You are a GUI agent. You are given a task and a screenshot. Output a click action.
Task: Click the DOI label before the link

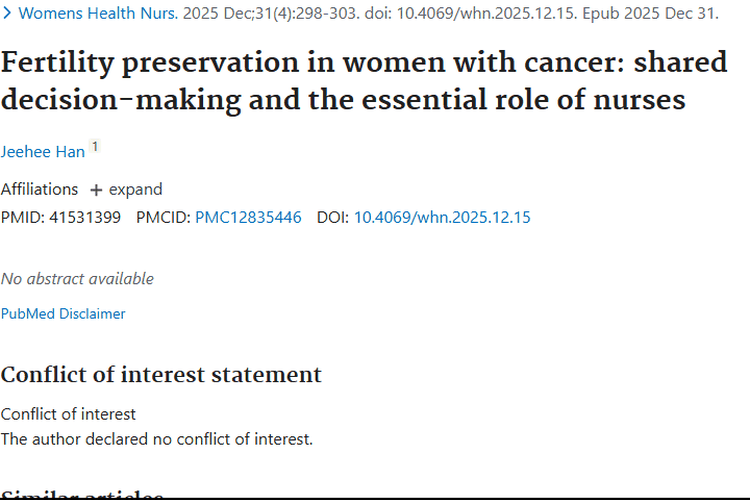pos(333,217)
